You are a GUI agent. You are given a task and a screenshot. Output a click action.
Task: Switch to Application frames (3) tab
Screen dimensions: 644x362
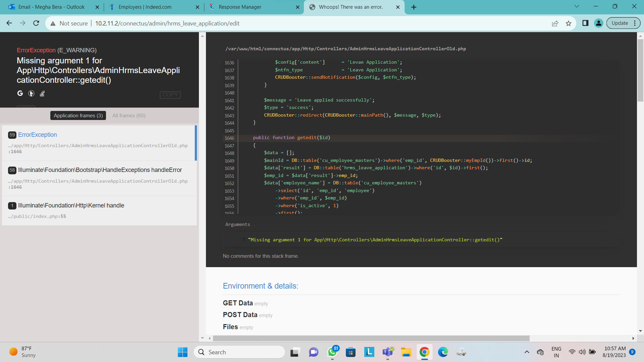[78, 115]
